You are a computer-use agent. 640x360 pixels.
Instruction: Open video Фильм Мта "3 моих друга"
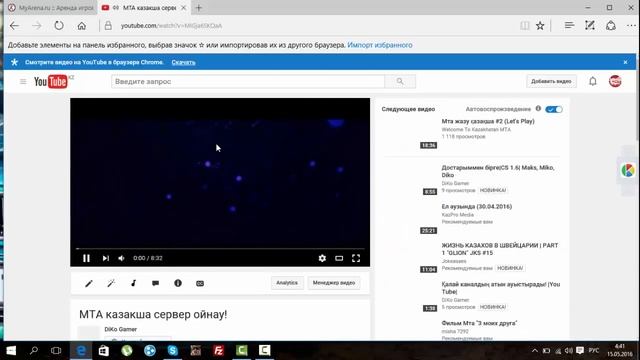pos(479,323)
